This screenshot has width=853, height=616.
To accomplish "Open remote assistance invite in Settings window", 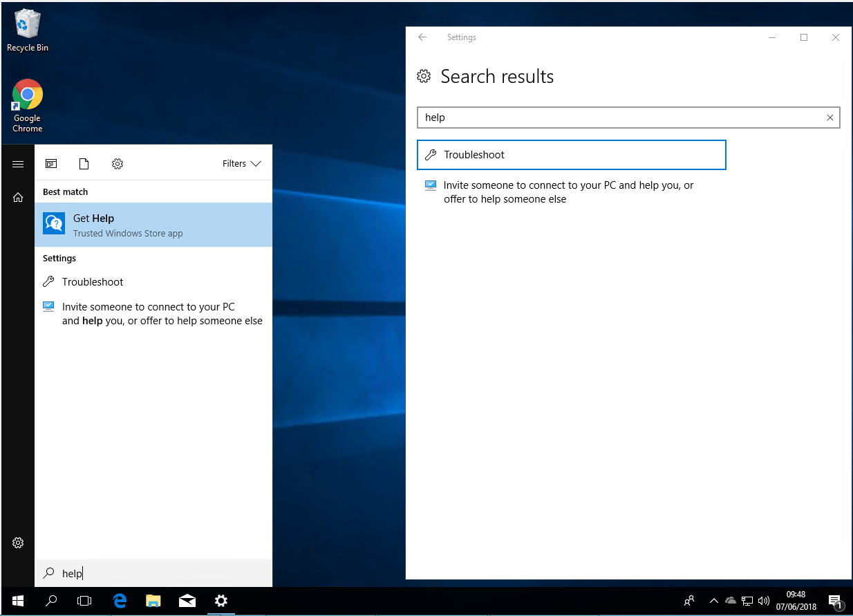I will pyautogui.click(x=572, y=192).
